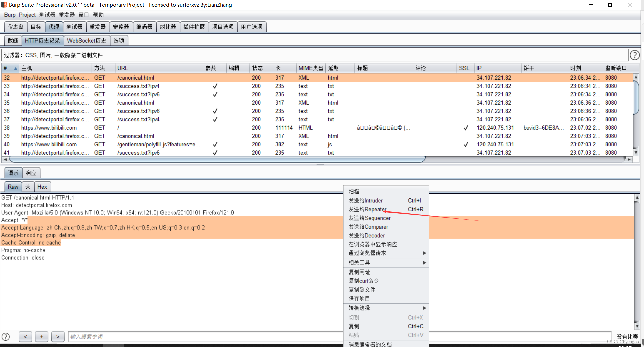Open the Burp menu
The height and width of the screenshot is (347, 644).
point(10,15)
